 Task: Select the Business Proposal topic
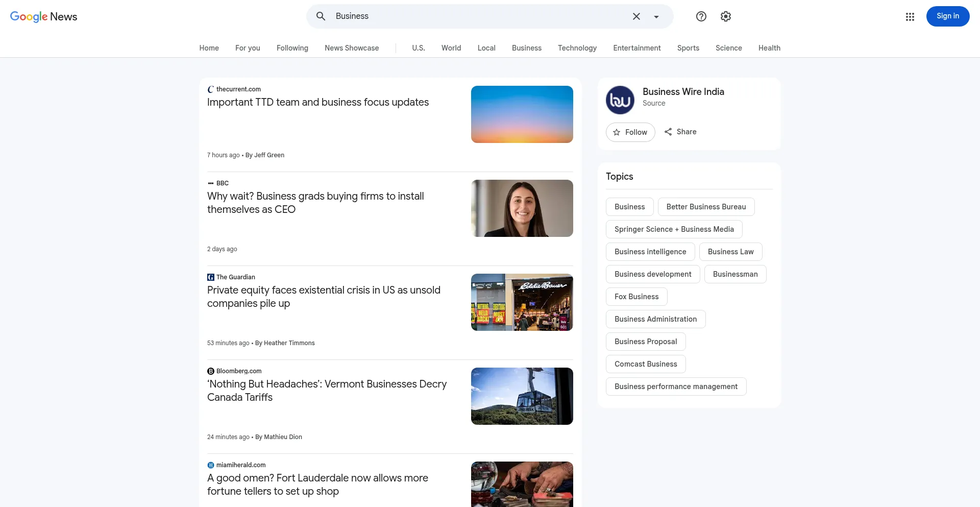tap(646, 342)
